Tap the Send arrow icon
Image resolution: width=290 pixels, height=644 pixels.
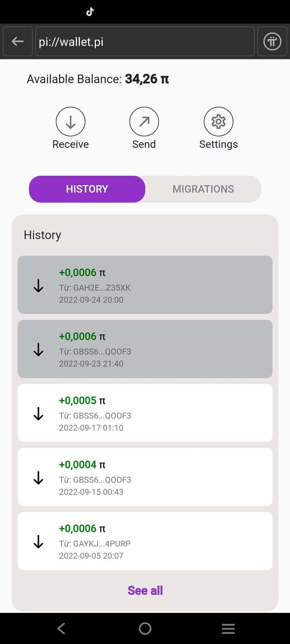click(x=144, y=122)
